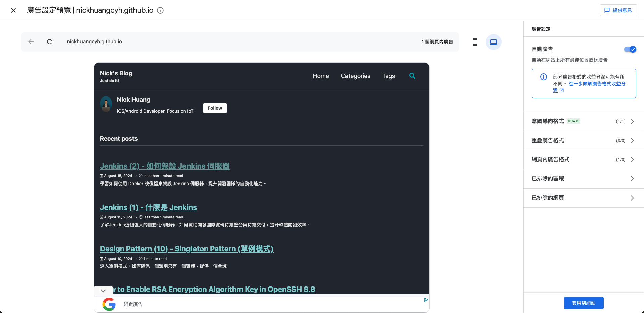Click the Follow button
Screen dimensions: 644x313
pos(215,108)
